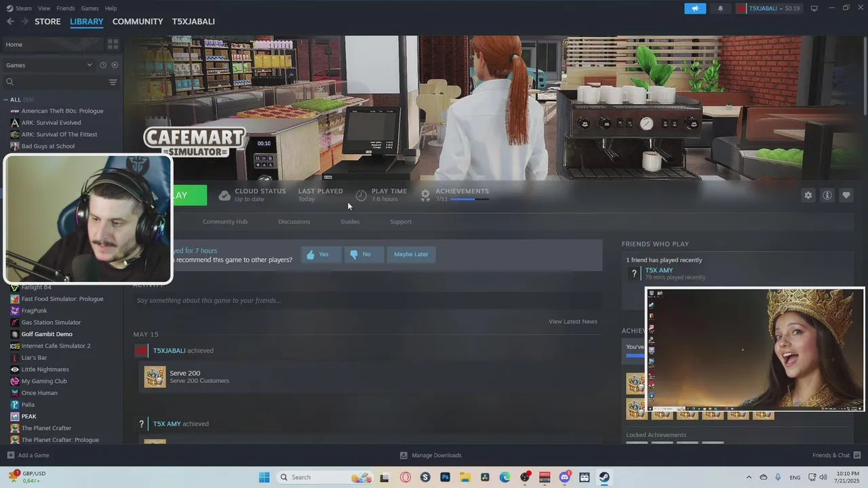Select Liar's Bar in the library list
This screenshot has width=868, height=488.
point(34,358)
